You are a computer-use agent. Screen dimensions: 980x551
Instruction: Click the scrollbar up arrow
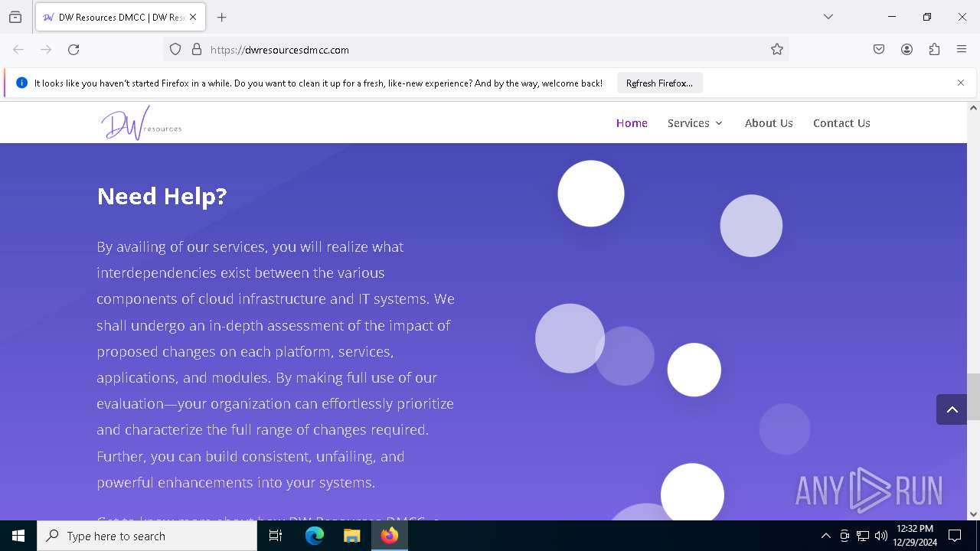pyautogui.click(x=973, y=108)
